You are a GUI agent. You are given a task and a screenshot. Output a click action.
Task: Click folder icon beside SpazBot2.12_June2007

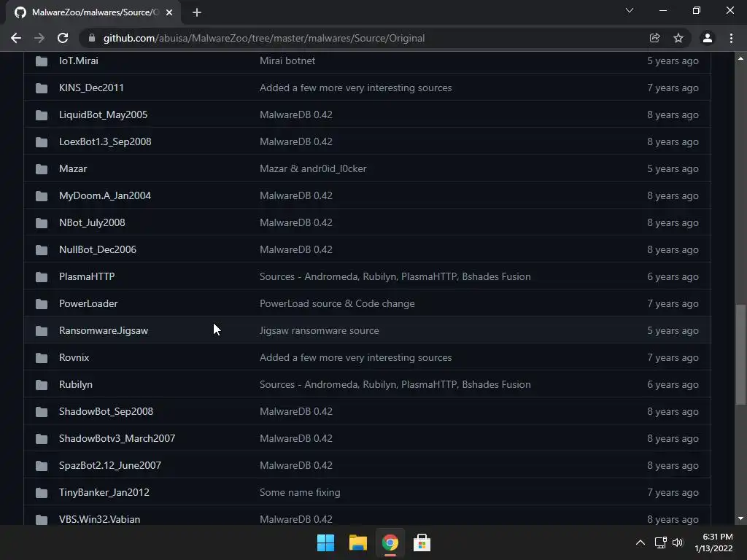[42, 466]
